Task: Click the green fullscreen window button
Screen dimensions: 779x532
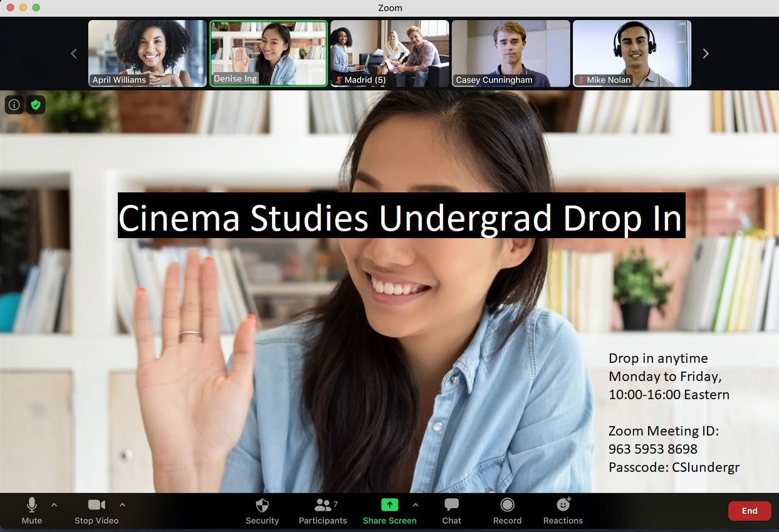Action: click(36, 8)
